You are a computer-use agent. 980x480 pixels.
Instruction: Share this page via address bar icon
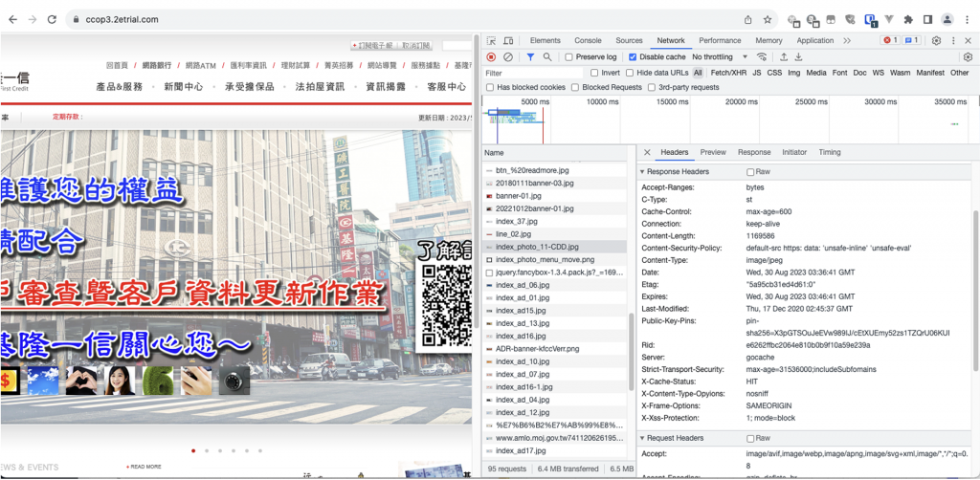[x=748, y=19]
